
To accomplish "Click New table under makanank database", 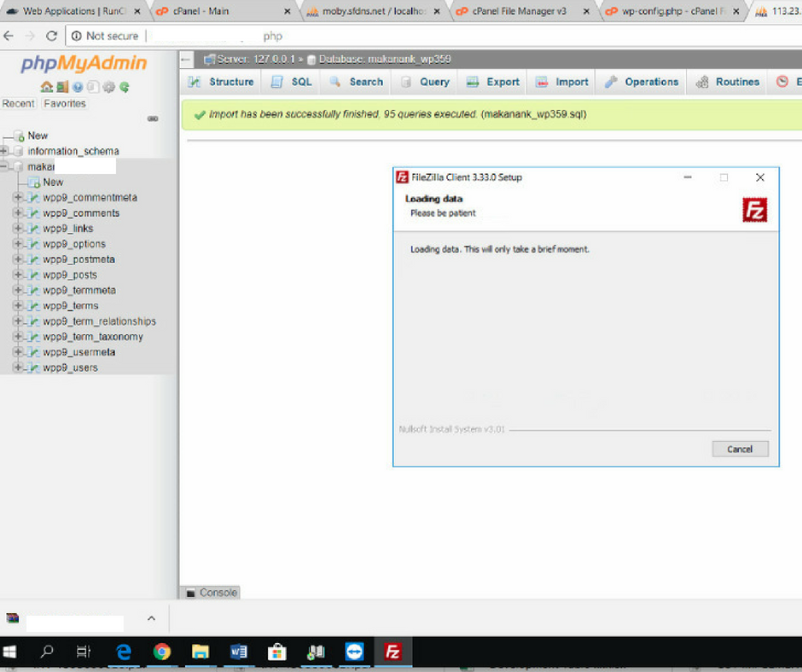I will click(x=53, y=182).
